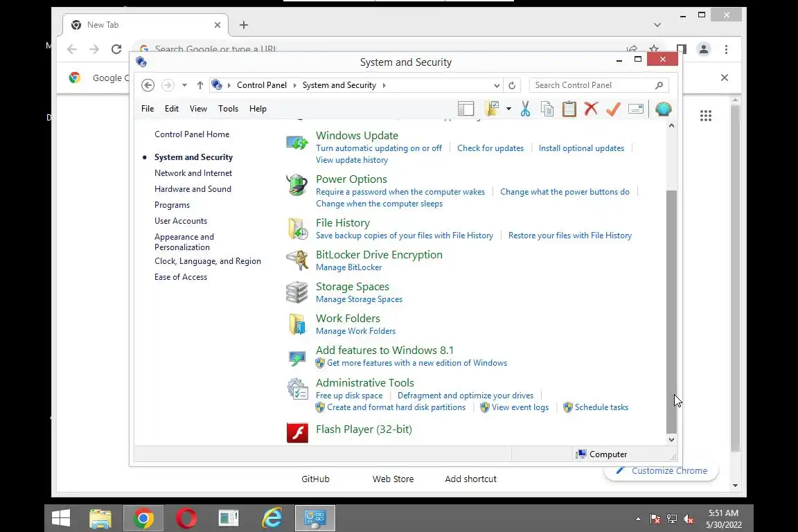
Task: Click the Windows Update icon
Action: (296, 143)
